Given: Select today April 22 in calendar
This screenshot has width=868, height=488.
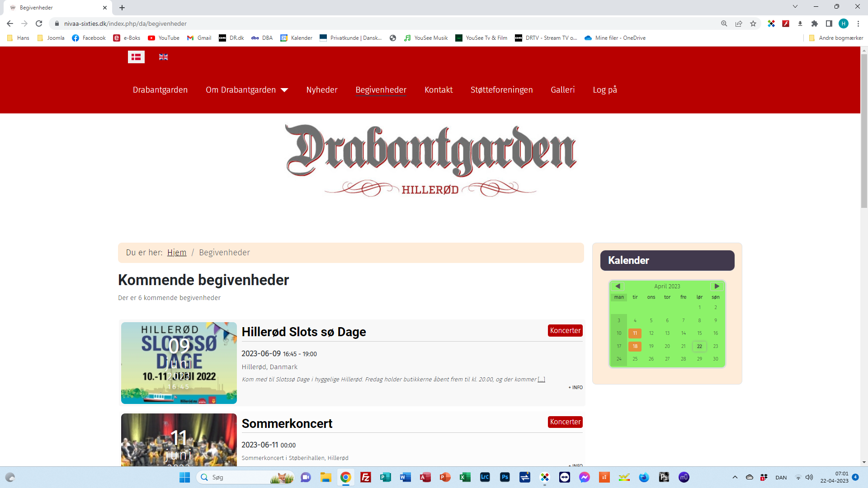Looking at the screenshot, I should 699,346.
